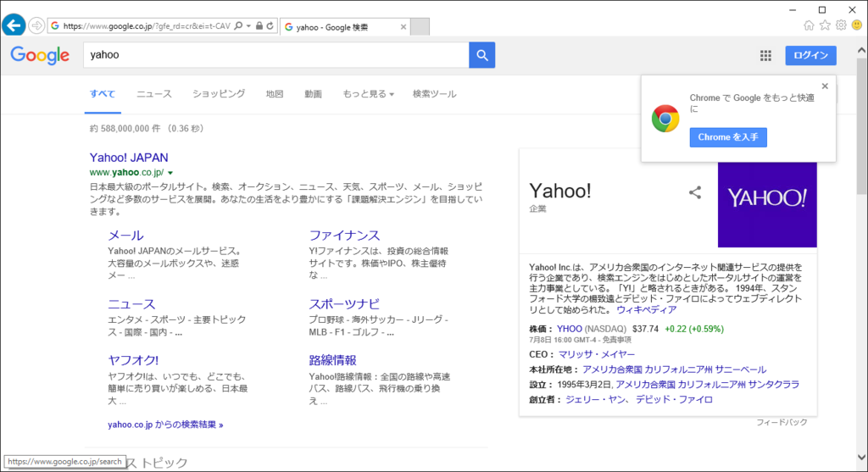Screen dimensions: 868x472
Task: Open CEO マリッサ・メイヤー link
Action: (597, 354)
